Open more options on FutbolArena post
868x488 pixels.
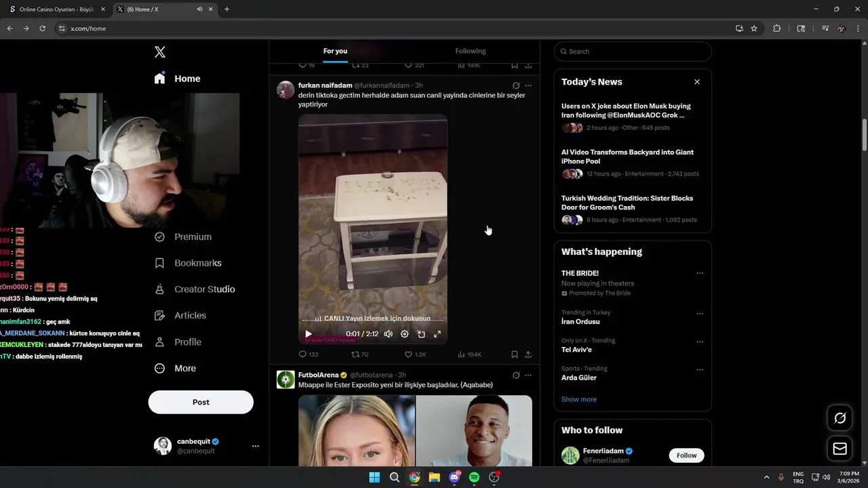[528, 375]
